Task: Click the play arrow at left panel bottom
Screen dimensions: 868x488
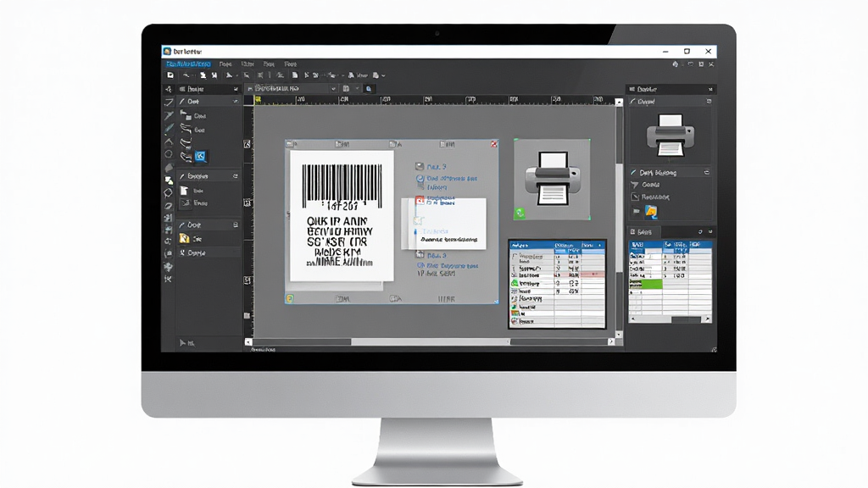Action: [x=182, y=343]
